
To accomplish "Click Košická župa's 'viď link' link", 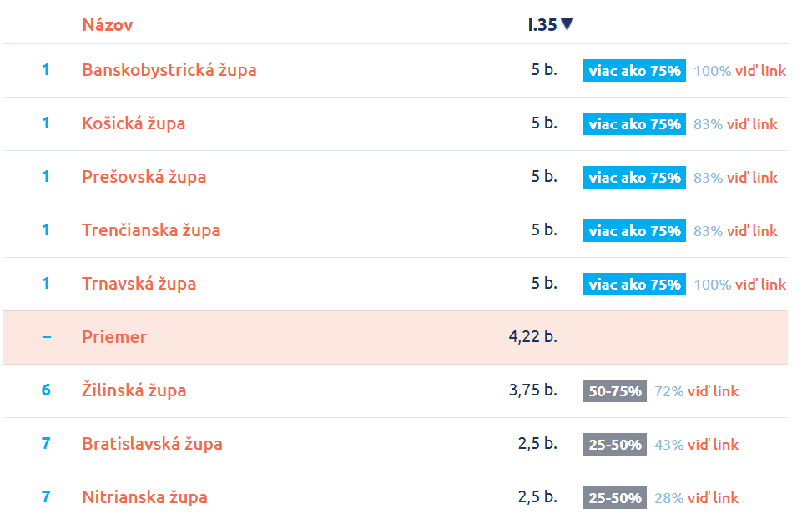I will pyautogui.click(x=752, y=124).
